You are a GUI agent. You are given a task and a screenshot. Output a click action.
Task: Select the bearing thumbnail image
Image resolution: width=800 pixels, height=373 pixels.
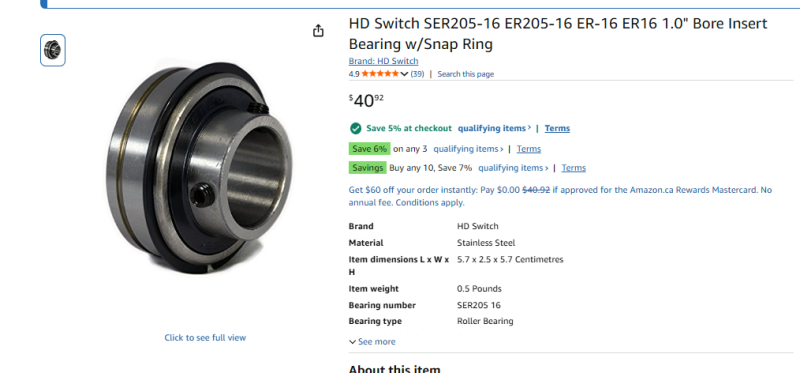point(53,50)
